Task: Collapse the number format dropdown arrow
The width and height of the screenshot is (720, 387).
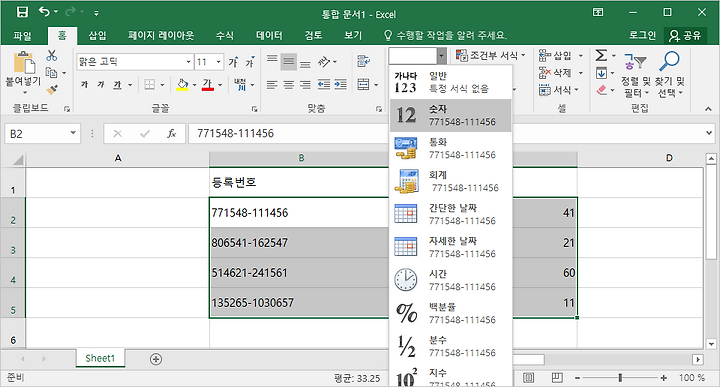Action: [441, 56]
